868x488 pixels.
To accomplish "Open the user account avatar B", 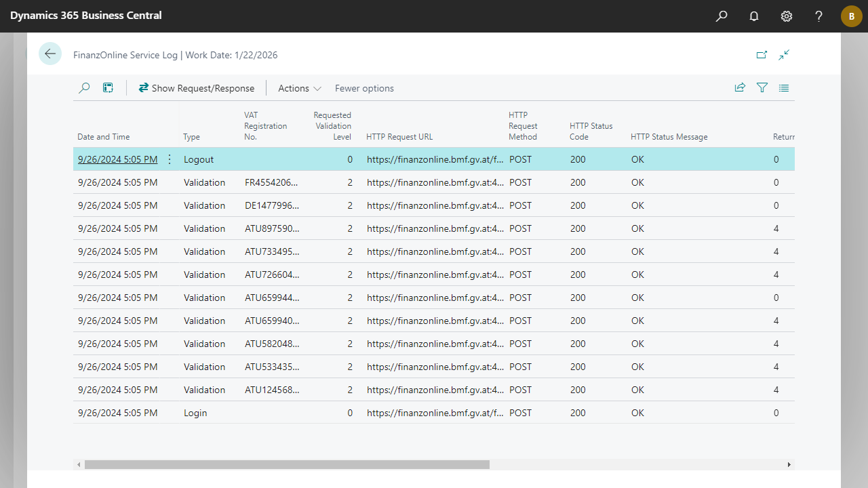I will 851,16.
